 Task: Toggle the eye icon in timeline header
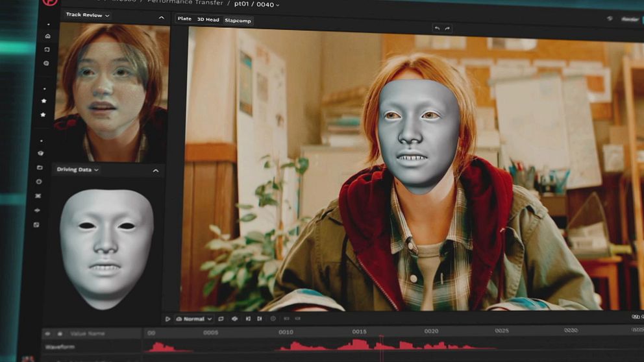click(x=47, y=333)
